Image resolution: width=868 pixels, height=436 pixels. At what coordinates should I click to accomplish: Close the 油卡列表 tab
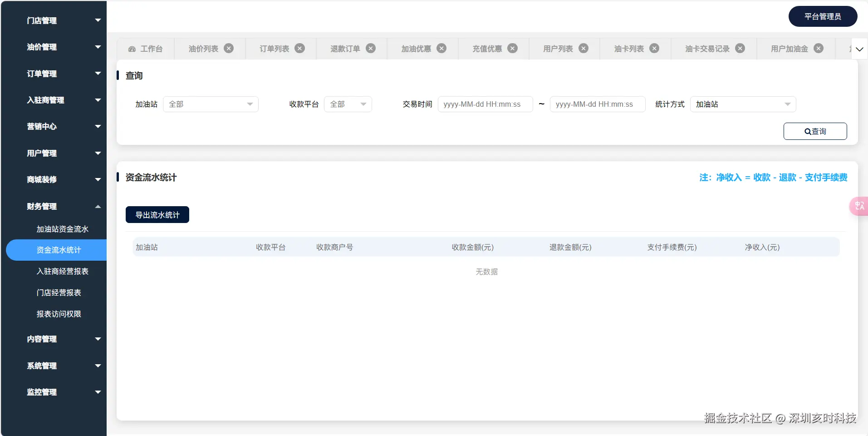[654, 48]
